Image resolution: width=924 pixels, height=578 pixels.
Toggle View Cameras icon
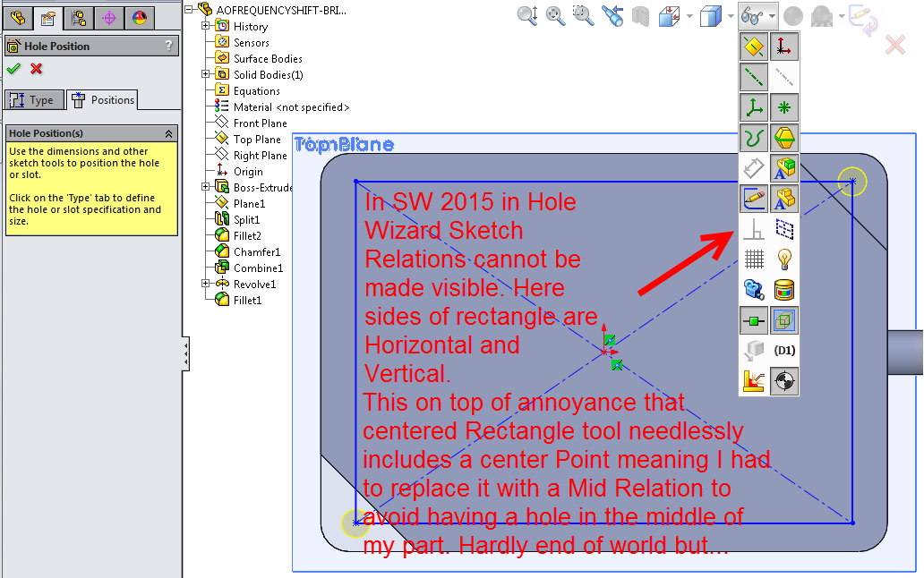(x=754, y=290)
